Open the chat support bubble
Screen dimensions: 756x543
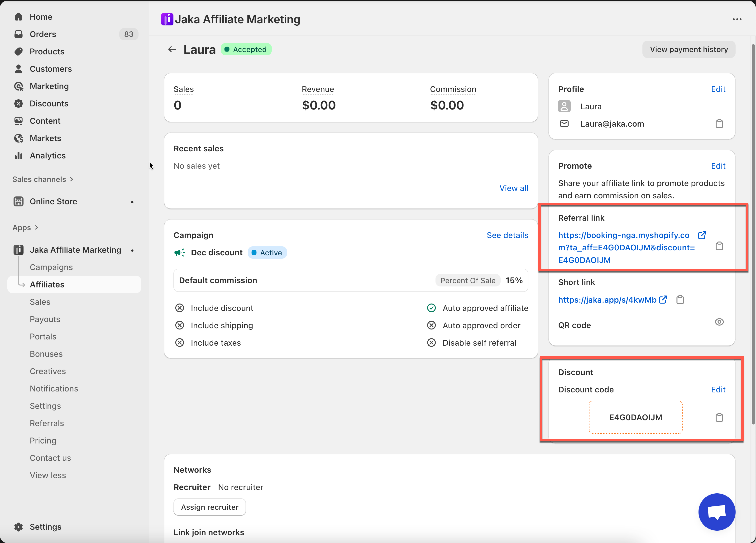[x=717, y=511]
